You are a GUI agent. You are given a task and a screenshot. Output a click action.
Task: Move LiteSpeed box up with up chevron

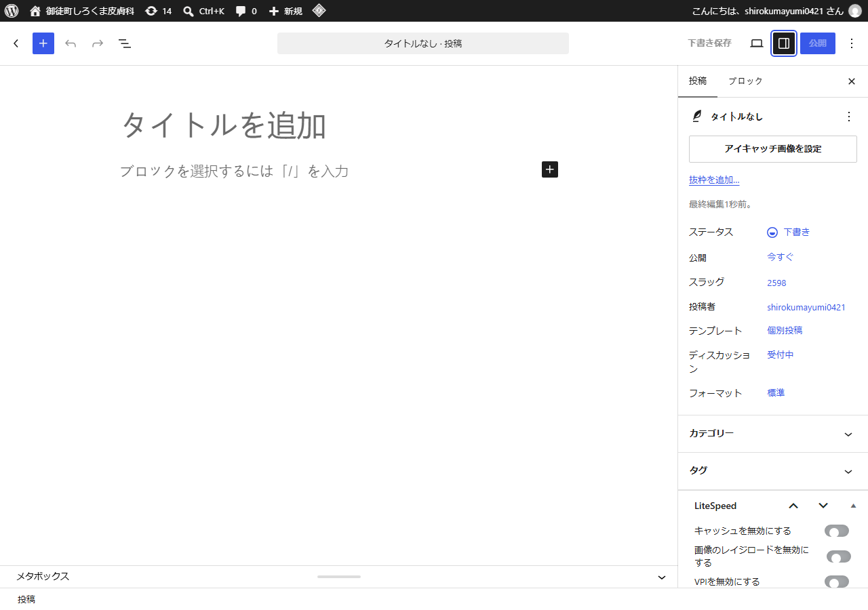pyautogui.click(x=793, y=506)
